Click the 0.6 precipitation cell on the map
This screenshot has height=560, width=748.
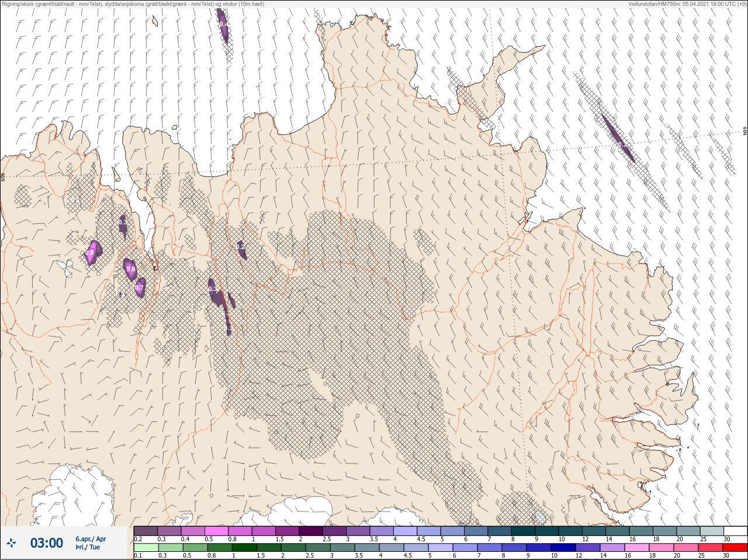pos(130,268)
